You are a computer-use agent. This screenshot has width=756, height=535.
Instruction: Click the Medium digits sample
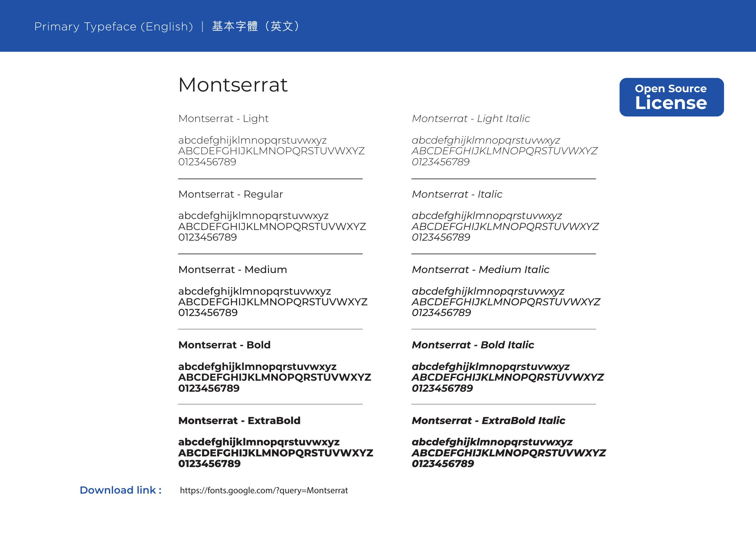pyautogui.click(x=208, y=313)
